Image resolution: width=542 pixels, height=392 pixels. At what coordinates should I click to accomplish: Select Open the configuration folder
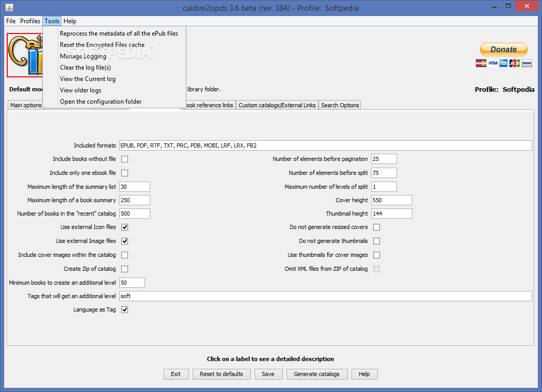click(101, 102)
